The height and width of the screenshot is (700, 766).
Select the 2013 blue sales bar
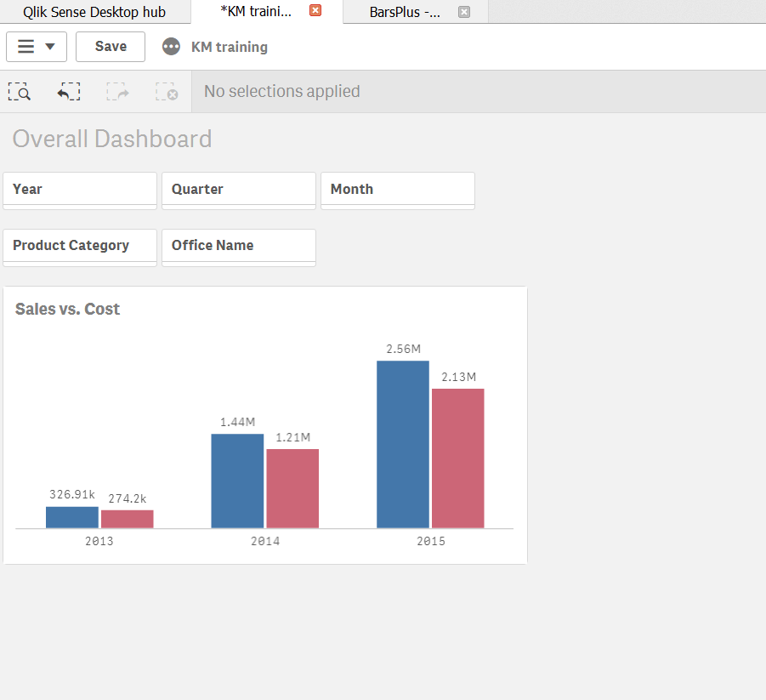click(72, 517)
